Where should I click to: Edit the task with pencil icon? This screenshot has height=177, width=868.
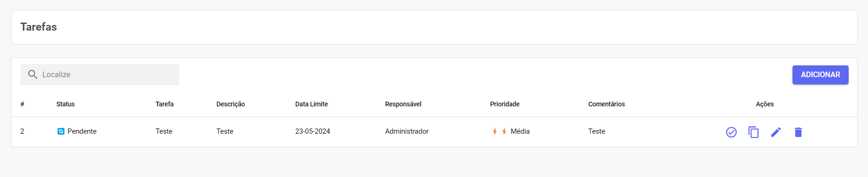click(x=775, y=132)
